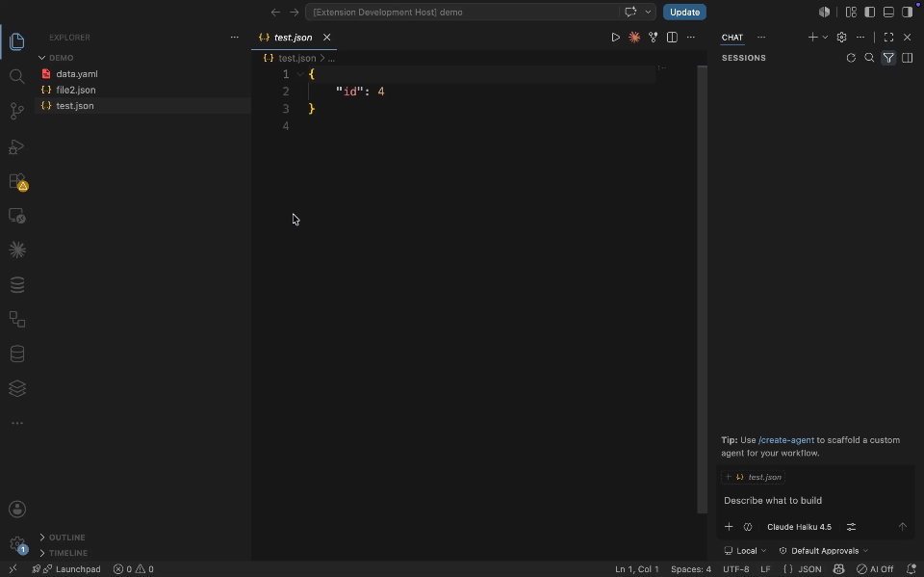Viewport: 924px width, 577px height.
Task: Open the Explorer view in activity bar
Action: click(17, 41)
